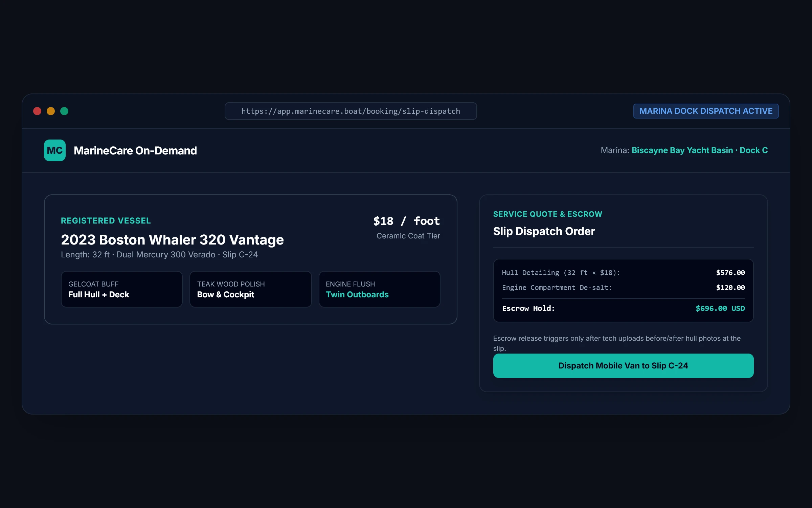
Task: Click the Escrow Hold label
Action: click(x=528, y=309)
